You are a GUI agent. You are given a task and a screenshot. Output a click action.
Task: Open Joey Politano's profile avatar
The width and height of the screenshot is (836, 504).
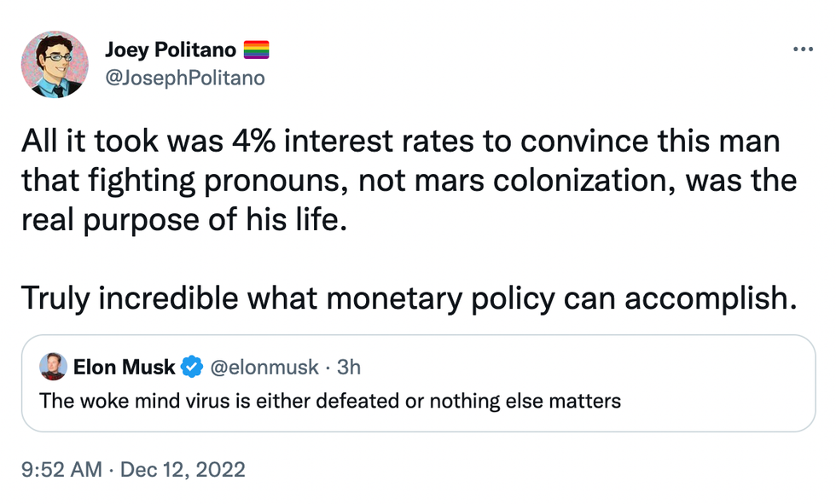[55, 64]
